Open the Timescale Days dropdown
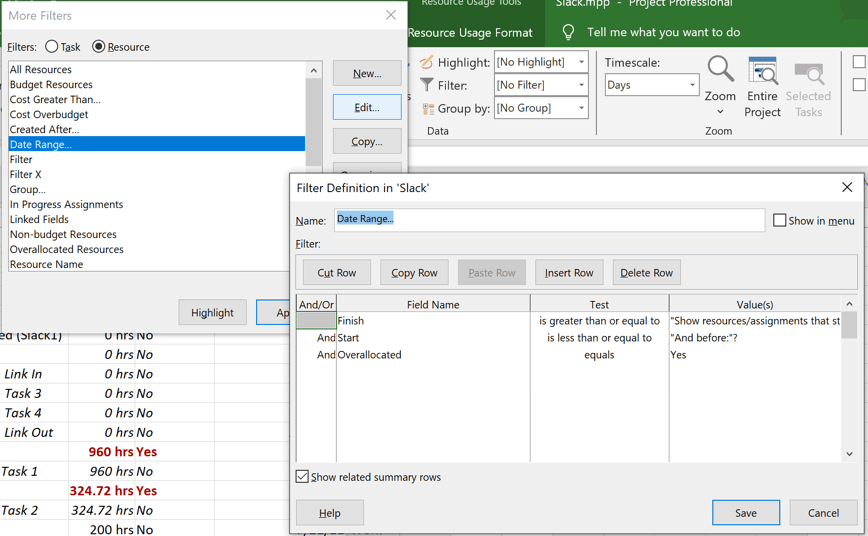The width and height of the screenshot is (868, 536). coord(692,85)
